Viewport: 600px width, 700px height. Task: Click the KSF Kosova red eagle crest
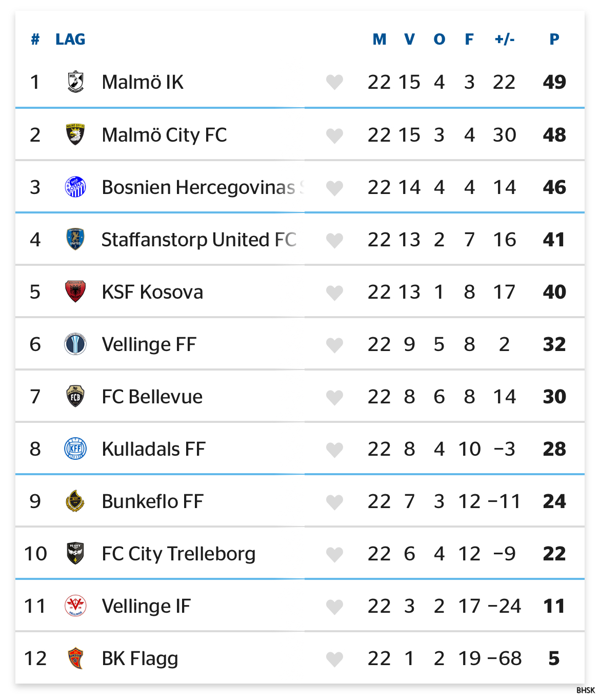[75, 291]
